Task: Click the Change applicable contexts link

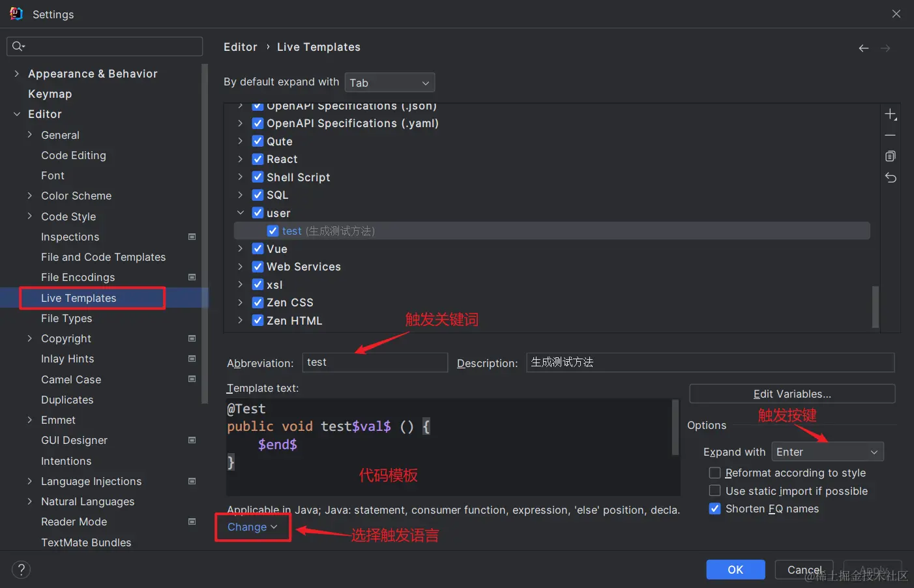Action: point(252,527)
